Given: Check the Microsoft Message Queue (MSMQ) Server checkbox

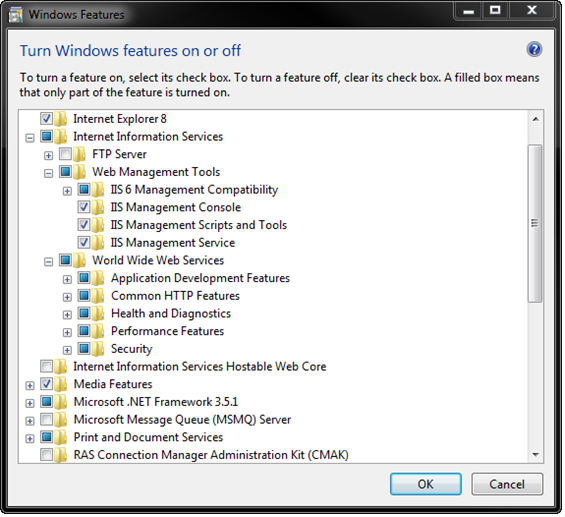Looking at the screenshot, I should pos(46,419).
